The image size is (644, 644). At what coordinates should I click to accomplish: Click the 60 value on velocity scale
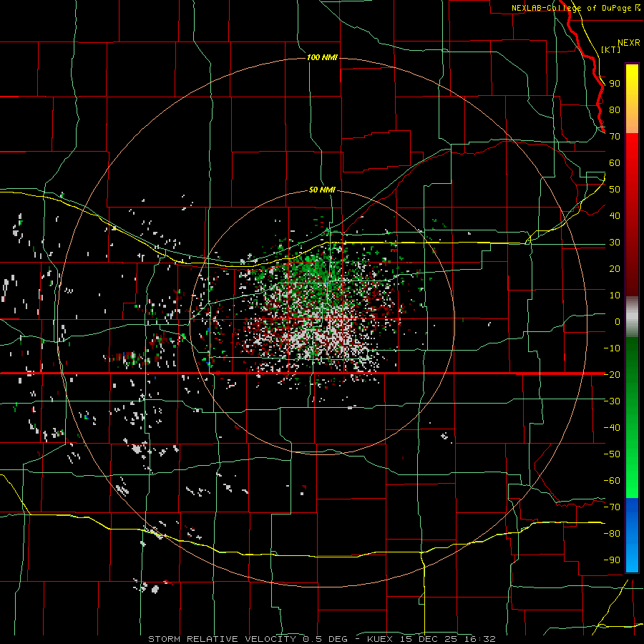(x=615, y=162)
